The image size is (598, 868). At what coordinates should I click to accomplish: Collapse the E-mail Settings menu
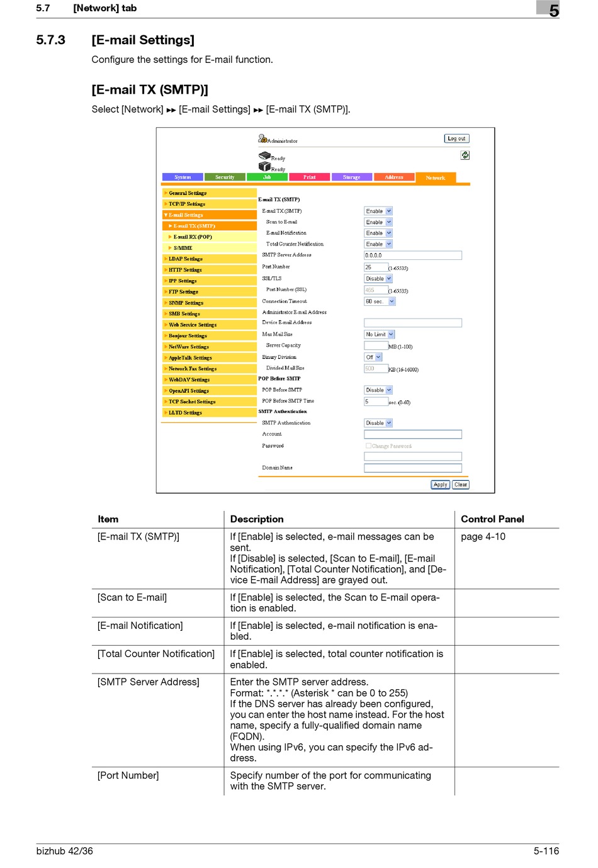pos(209,215)
